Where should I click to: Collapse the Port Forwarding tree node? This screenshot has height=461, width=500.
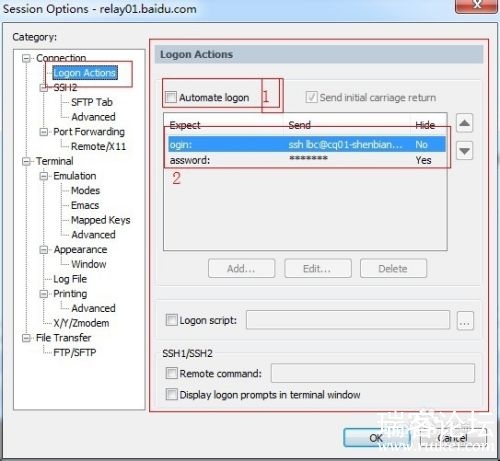(x=44, y=132)
